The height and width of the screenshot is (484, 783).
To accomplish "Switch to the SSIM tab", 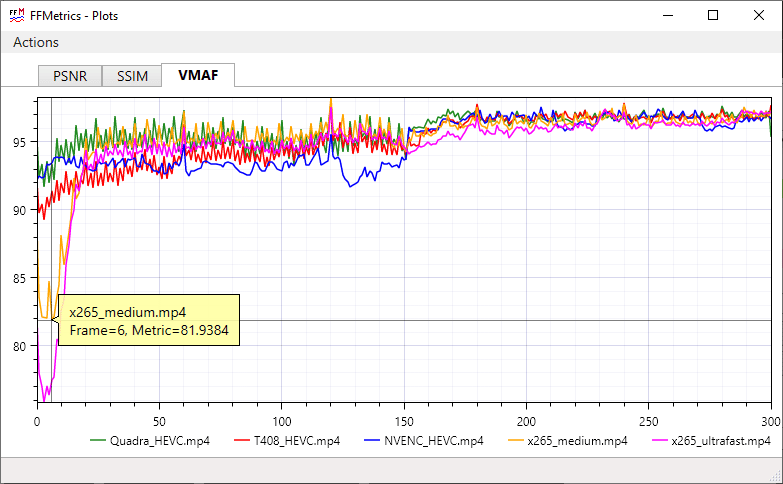I will tap(132, 76).
